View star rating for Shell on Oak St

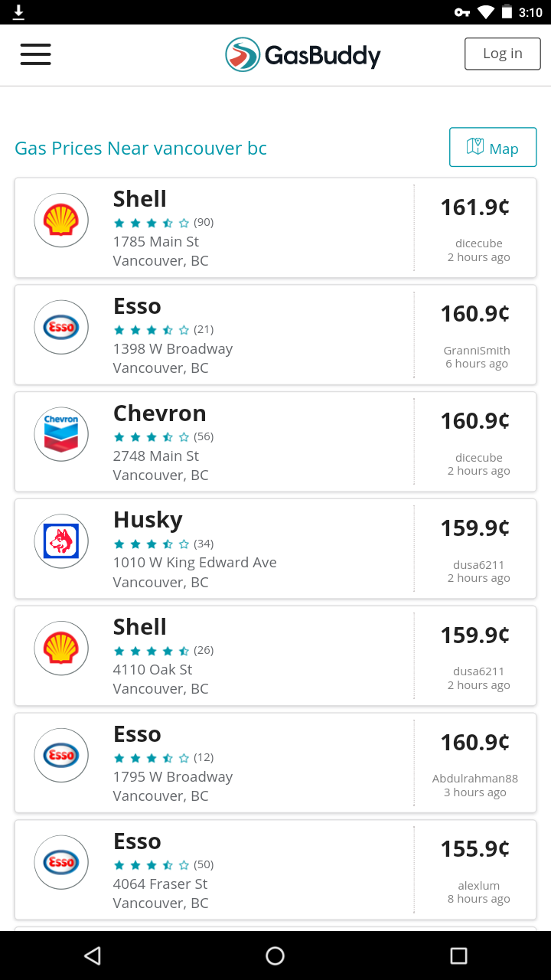[x=152, y=651]
